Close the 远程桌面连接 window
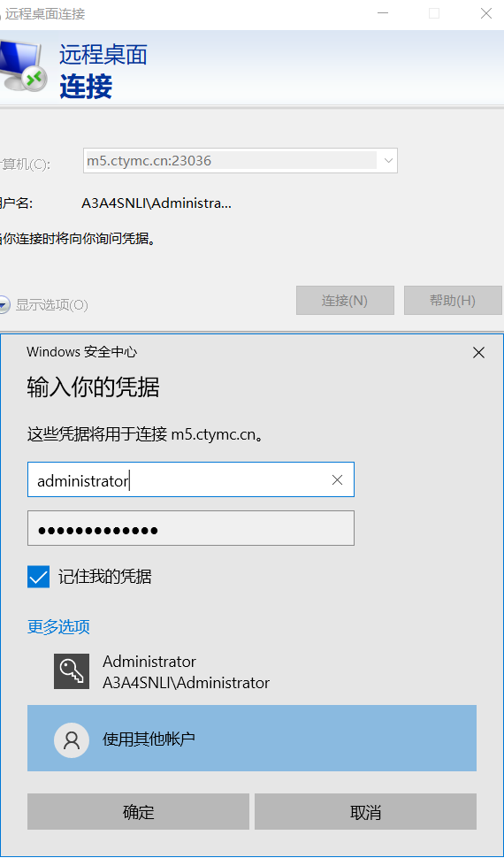This screenshot has height=858, width=504. [486, 13]
